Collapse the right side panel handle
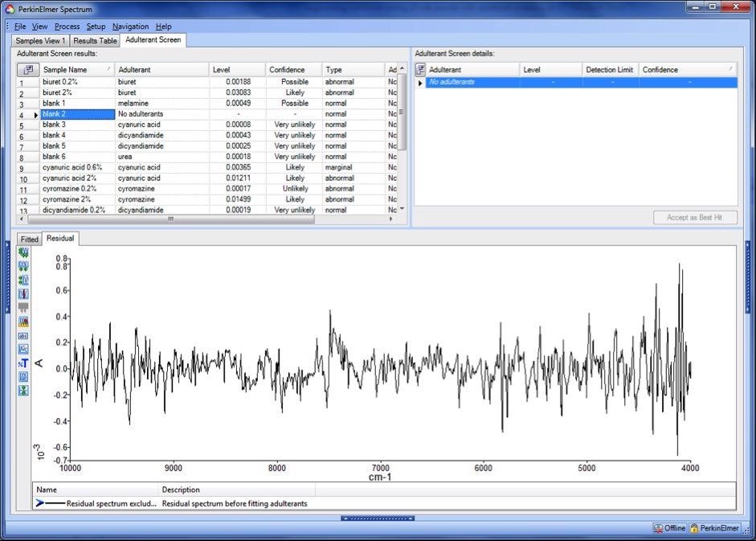 click(x=748, y=278)
